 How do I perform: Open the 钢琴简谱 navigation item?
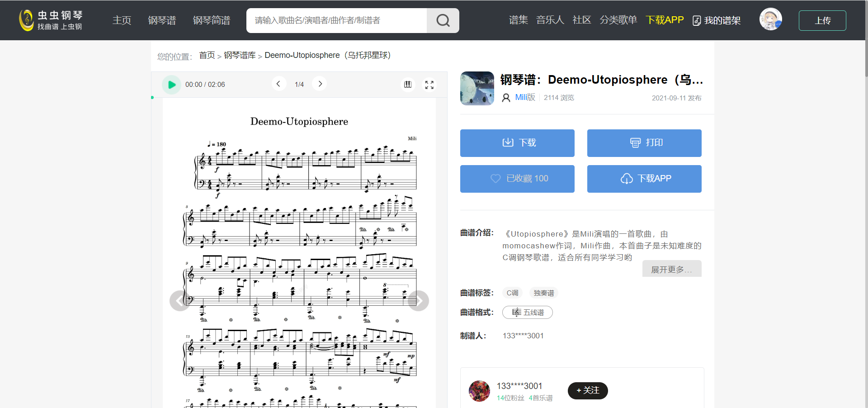point(212,20)
